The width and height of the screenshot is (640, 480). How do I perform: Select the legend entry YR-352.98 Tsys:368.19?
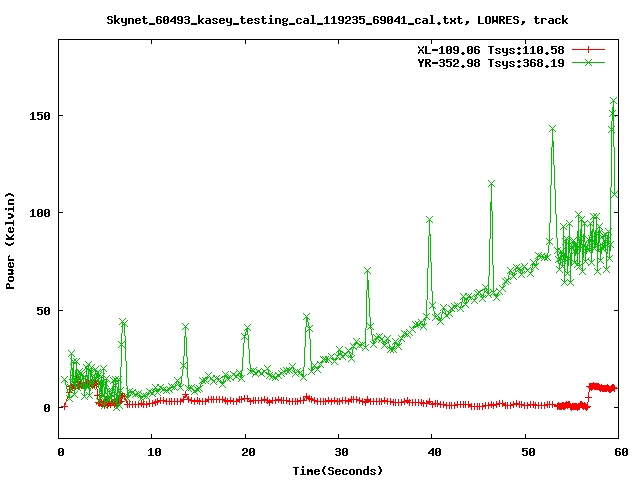(x=491, y=63)
